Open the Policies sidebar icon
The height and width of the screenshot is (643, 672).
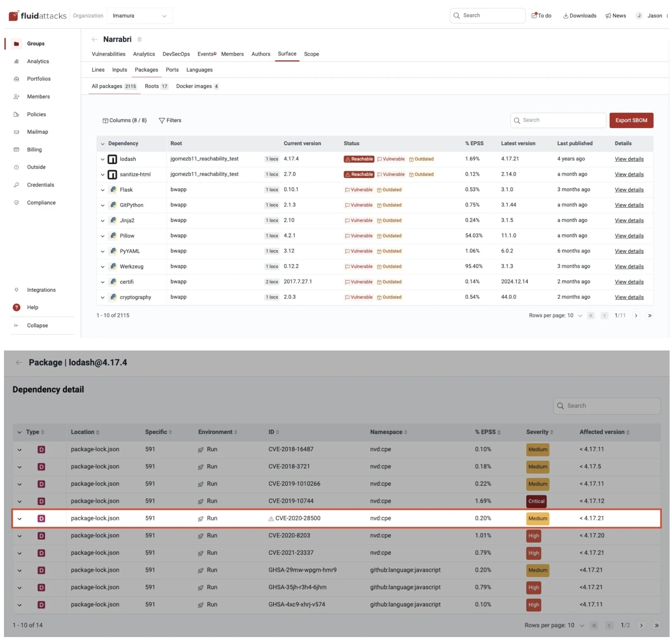pos(16,115)
